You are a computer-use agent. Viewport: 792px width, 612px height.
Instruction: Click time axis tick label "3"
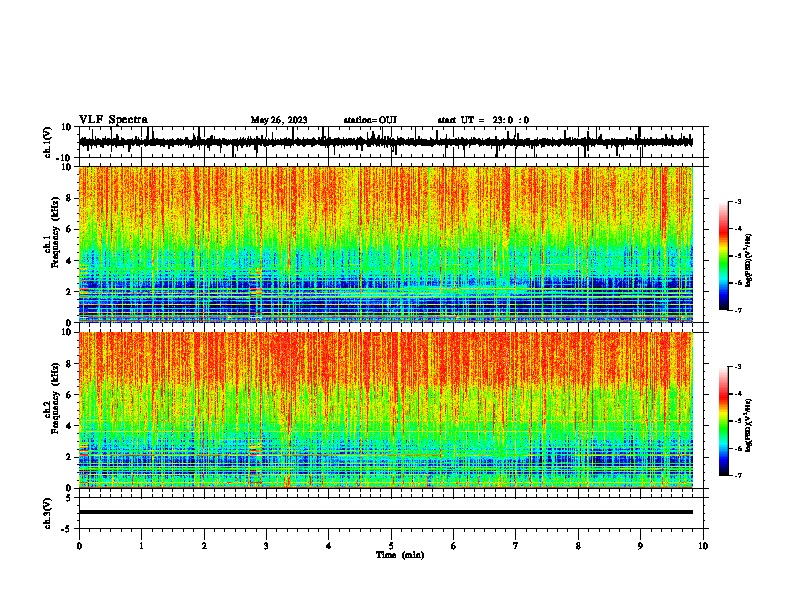[x=266, y=546]
